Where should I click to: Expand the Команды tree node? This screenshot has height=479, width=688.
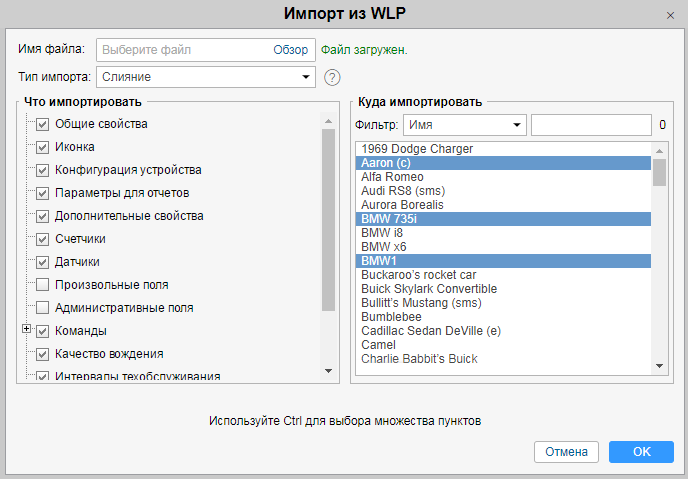pos(26,329)
